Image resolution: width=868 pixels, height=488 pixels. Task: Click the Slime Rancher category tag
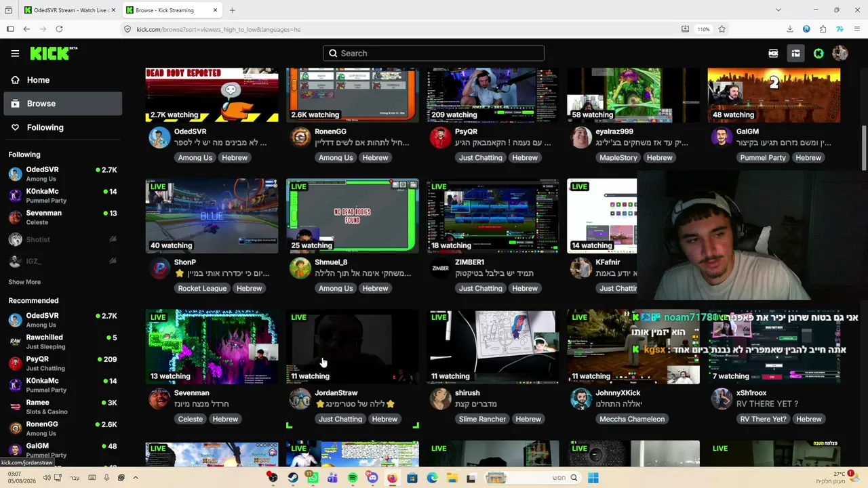pos(482,420)
